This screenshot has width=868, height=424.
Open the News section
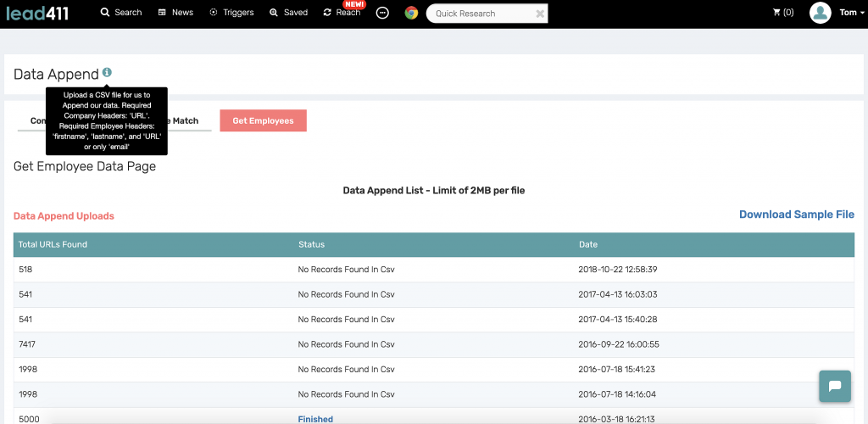pyautogui.click(x=175, y=12)
